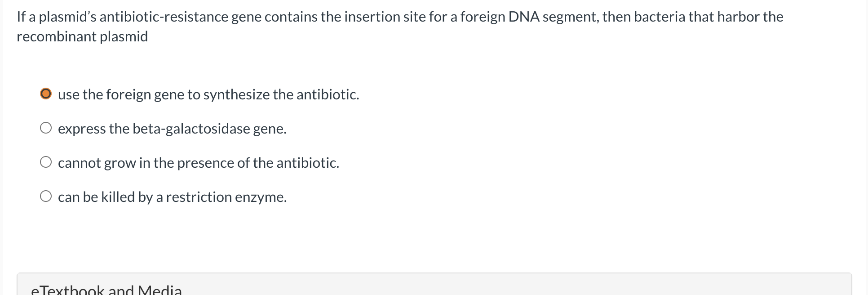Pick the answer 'can be killed by a restriction enzyme'
868x295 pixels.
click(x=46, y=197)
